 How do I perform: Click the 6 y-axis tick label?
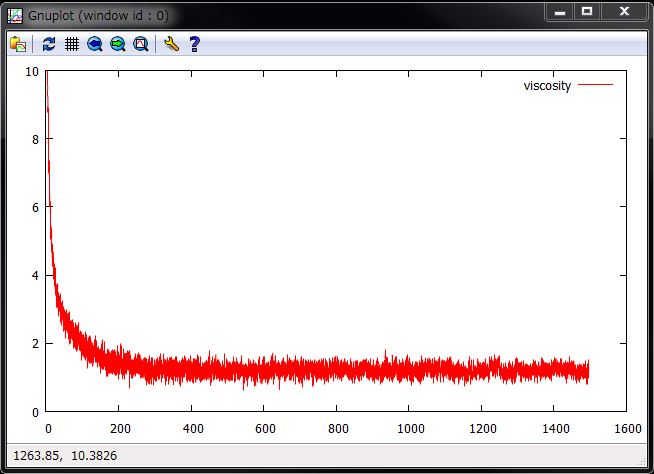[x=36, y=208]
